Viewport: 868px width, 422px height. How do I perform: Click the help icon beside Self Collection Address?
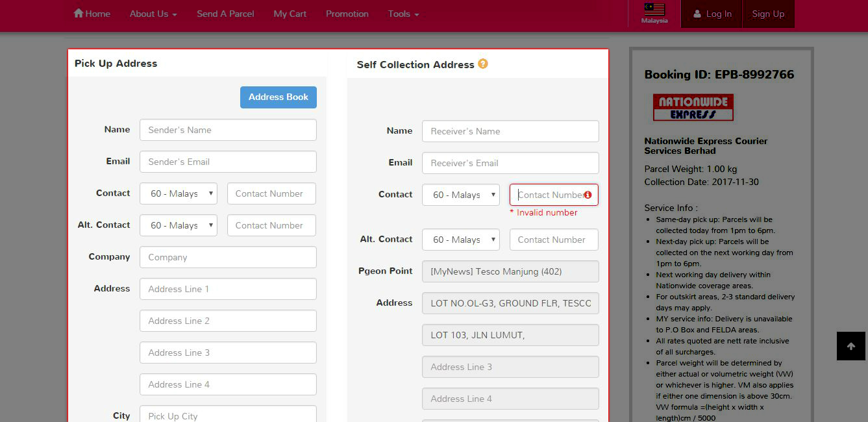[x=482, y=64]
